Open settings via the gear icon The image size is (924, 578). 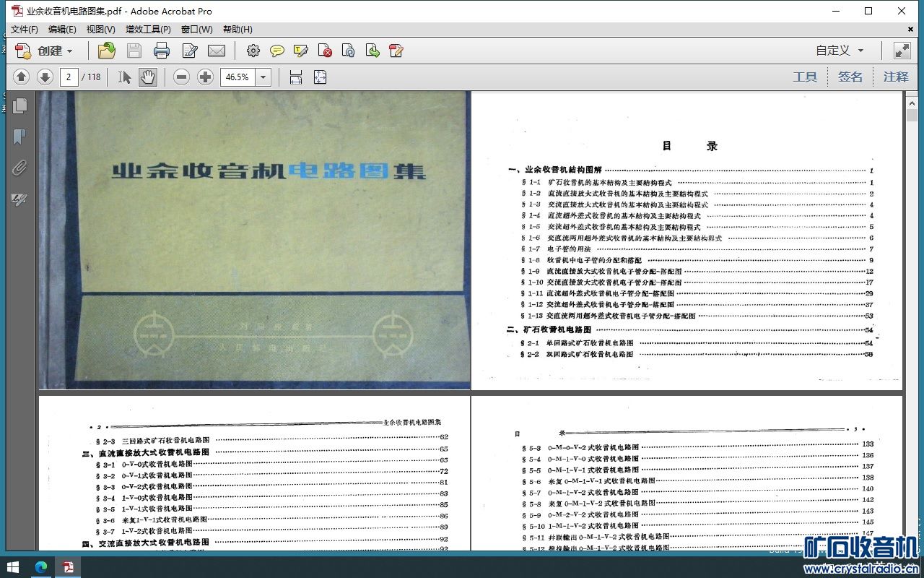click(253, 51)
